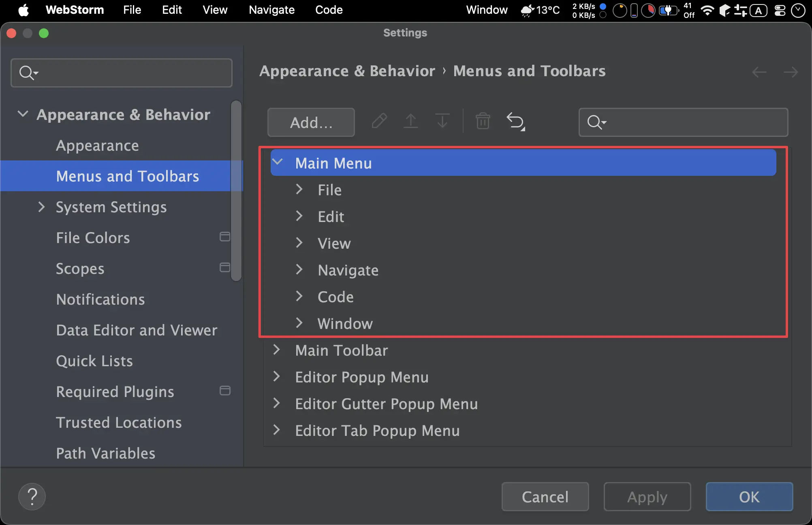This screenshot has width=812, height=525.
Task: Click the Cancel button
Action: pos(545,497)
